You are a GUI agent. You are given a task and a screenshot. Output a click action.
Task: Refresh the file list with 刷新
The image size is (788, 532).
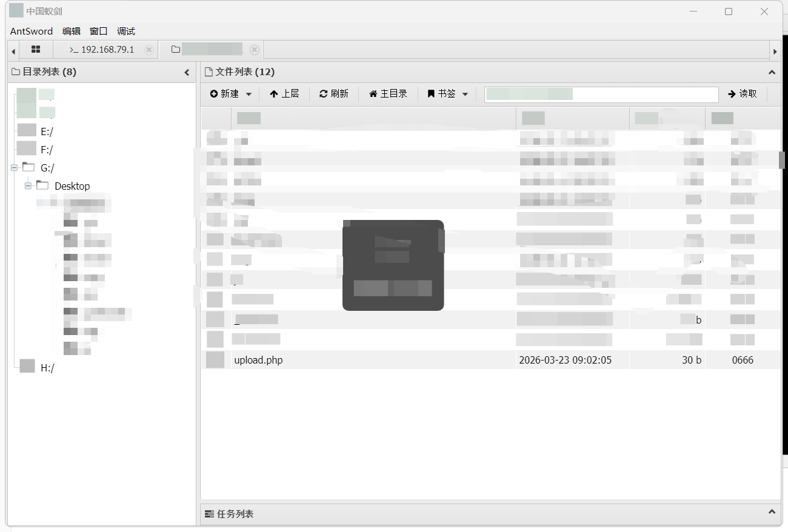click(x=334, y=94)
